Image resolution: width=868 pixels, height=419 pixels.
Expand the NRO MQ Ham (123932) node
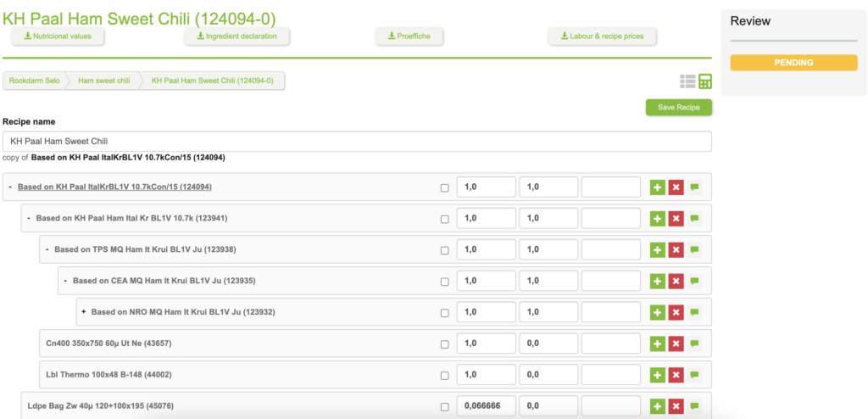click(x=84, y=312)
